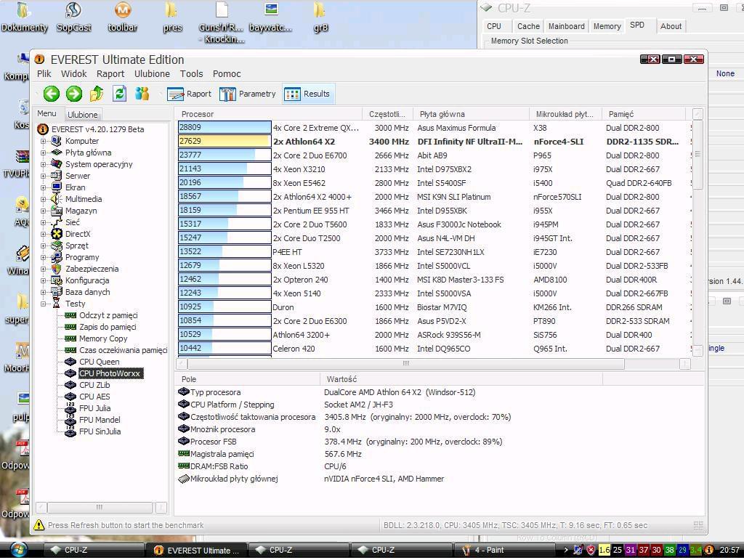Image resolution: width=744 pixels, height=560 pixels.
Task: Select the CPU Queen benchmark
Action: tap(99, 362)
